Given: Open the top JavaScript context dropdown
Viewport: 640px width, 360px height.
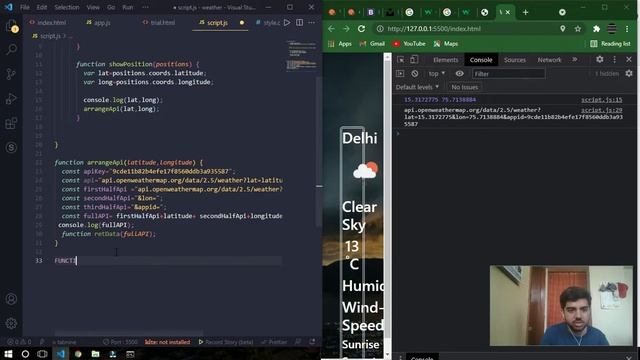Looking at the screenshot, I should tap(437, 73).
